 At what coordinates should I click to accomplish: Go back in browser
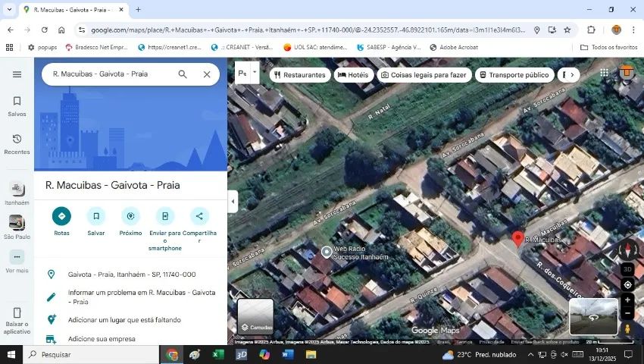11,30
